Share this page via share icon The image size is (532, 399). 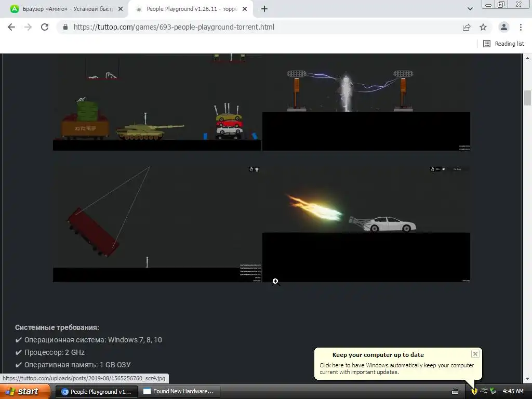tap(467, 27)
